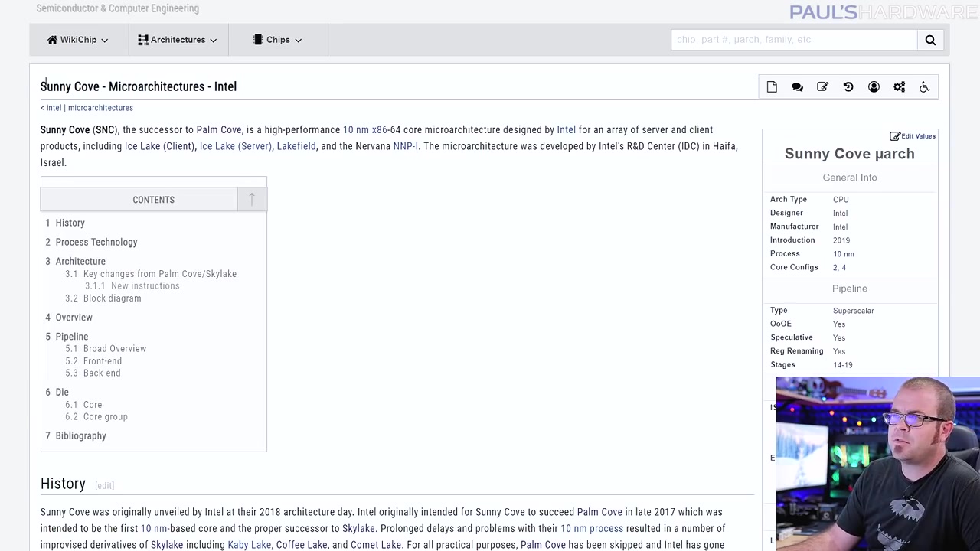Click the Core Configs value 2, 4
The height and width of the screenshot is (551, 980).
pyautogui.click(x=839, y=268)
